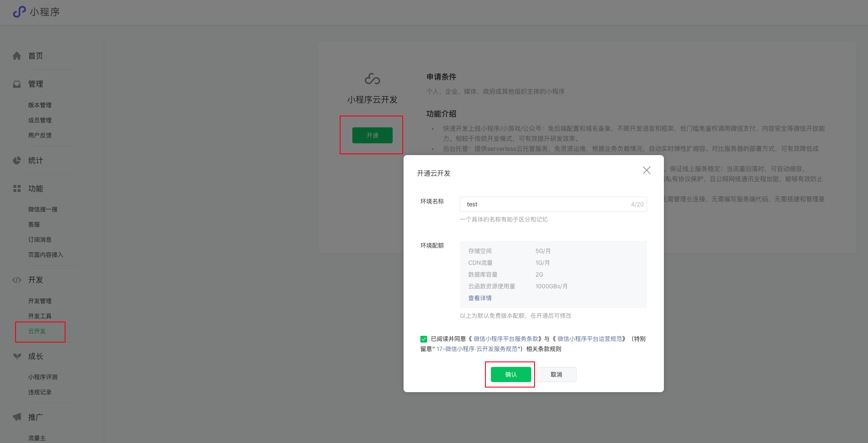Close the 开通云开发 dialog

tap(647, 170)
